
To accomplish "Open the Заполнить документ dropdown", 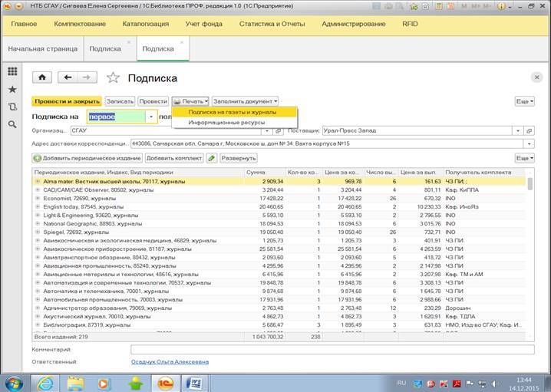I will coord(245,100).
